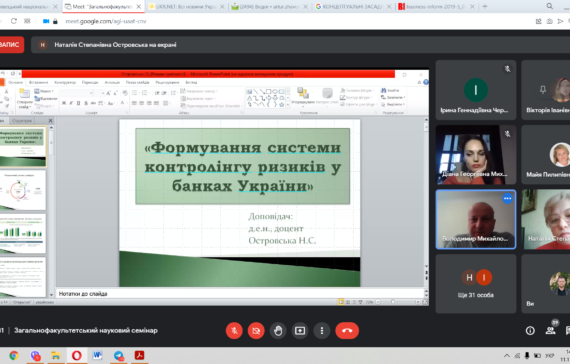Open Telegram from Windows taskbar
Screen dimensions: 570x364
coord(118,355)
